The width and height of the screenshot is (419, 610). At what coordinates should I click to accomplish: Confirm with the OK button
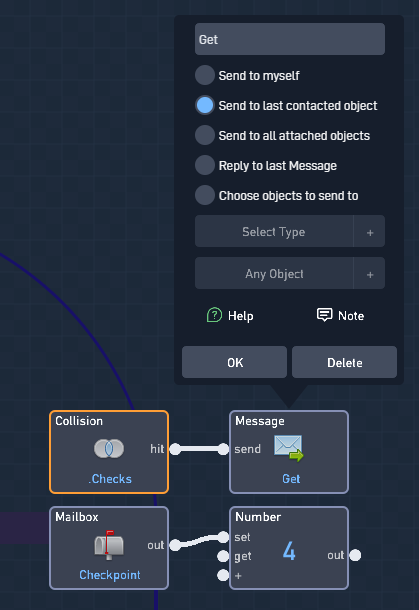pos(235,362)
